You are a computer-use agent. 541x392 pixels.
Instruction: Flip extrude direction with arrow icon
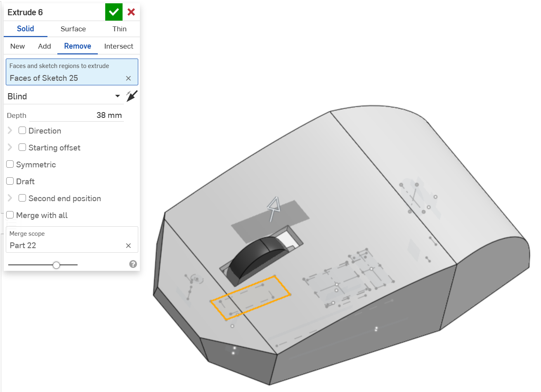[132, 96]
